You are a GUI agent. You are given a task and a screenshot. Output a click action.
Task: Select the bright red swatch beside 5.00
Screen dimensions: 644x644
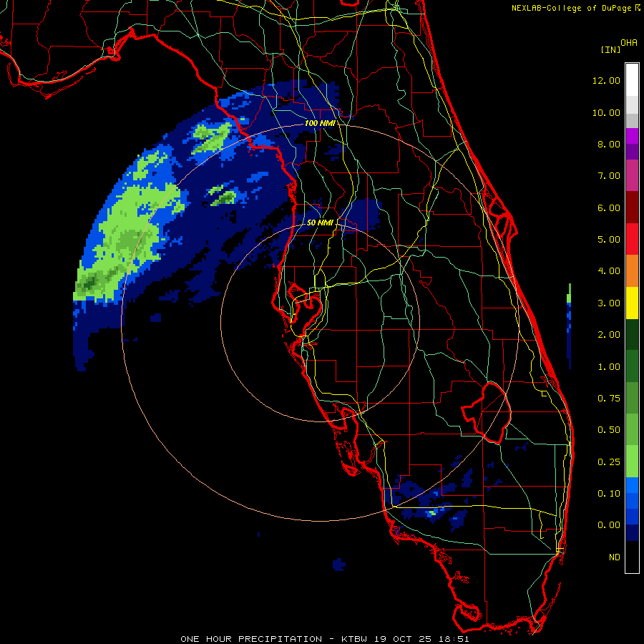click(x=632, y=239)
